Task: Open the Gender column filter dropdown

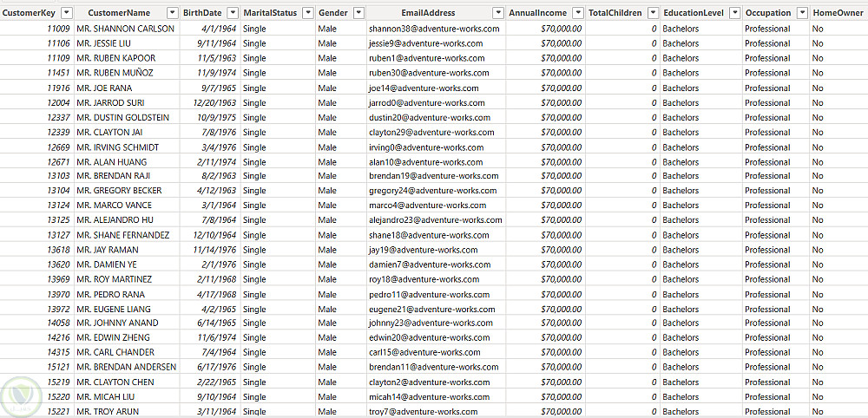Action: click(x=358, y=13)
